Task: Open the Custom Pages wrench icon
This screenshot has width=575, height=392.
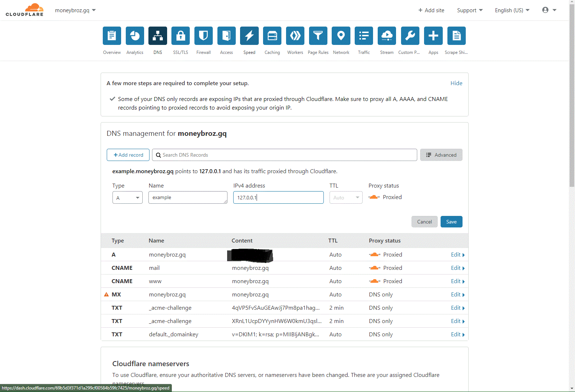Action: click(410, 36)
